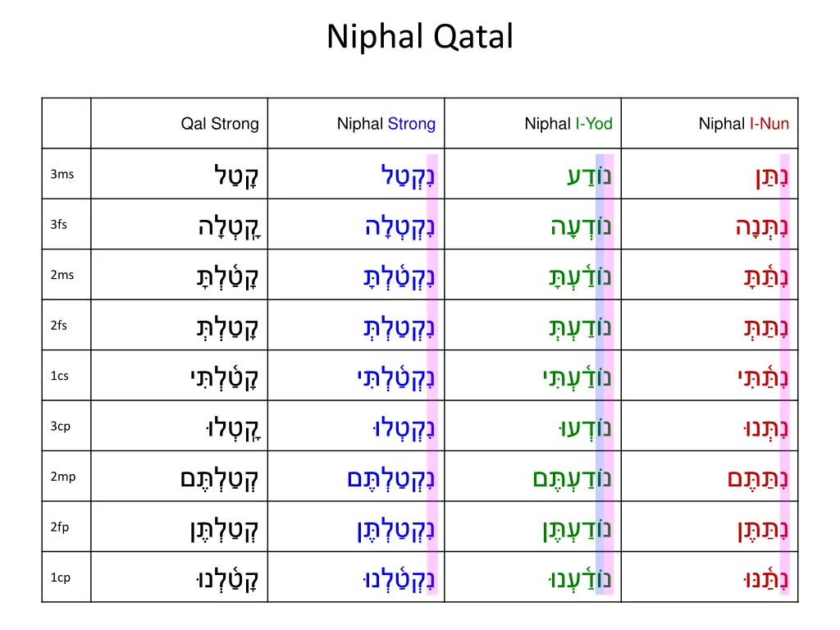Viewport: 840px width, 630px height.
Task: Click the Niphal Qatal slide title
Action: [420, 37]
